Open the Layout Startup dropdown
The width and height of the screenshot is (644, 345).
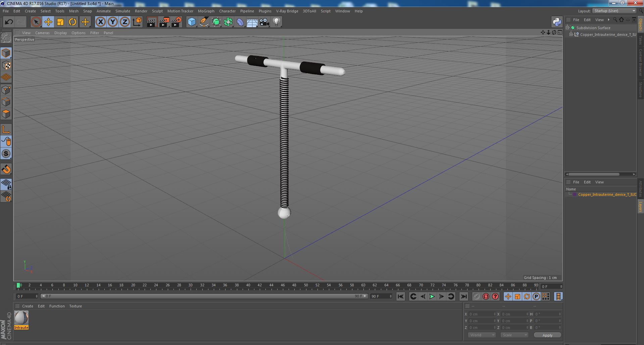pyautogui.click(x=614, y=11)
